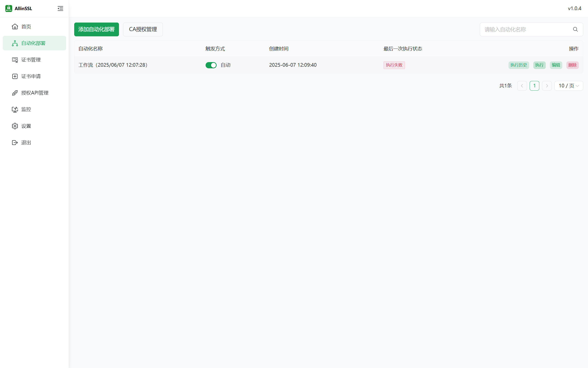Click the 执行失败 status tag
The height and width of the screenshot is (368, 588).
tap(394, 65)
